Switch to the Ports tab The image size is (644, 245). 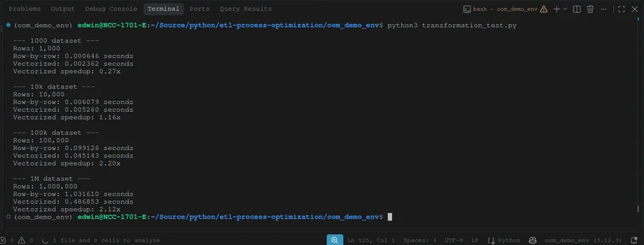coord(199,9)
